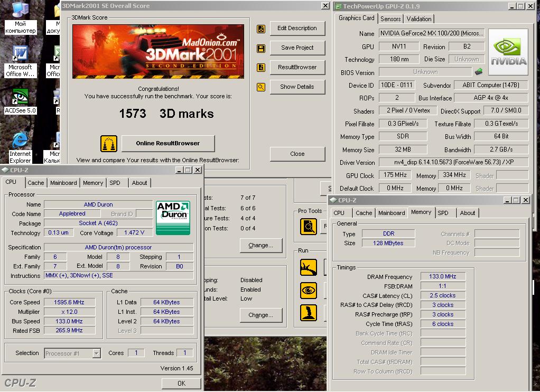This screenshot has width=540, height=392.
Task: Click Change button beside the tests list
Action: (260, 245)
